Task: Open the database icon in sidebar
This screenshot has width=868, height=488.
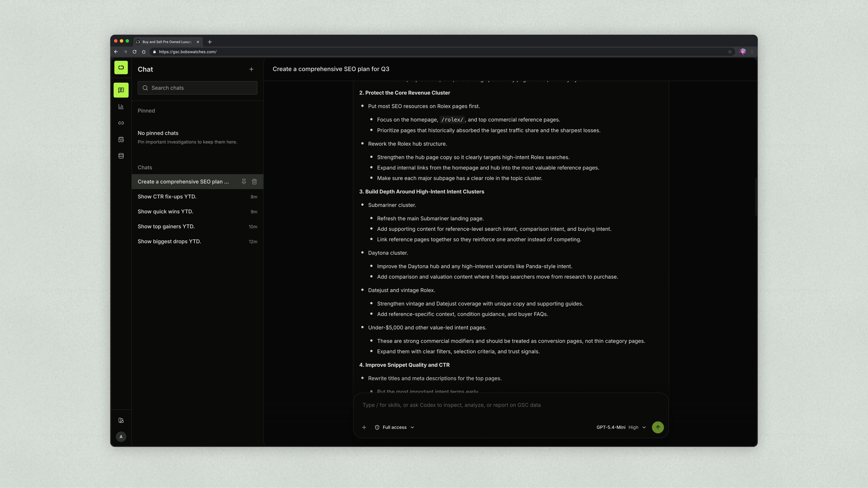Action: 121,156
